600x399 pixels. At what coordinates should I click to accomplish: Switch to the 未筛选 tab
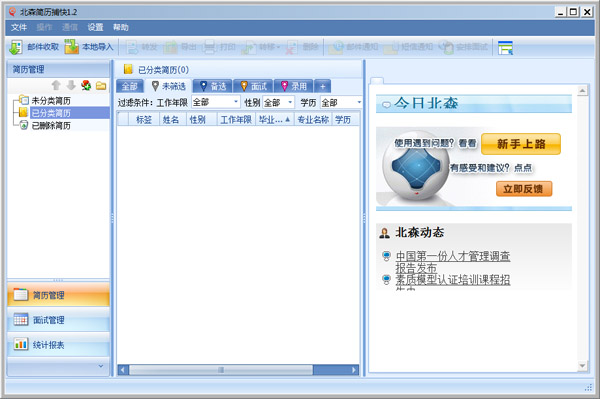pos(169,86)
